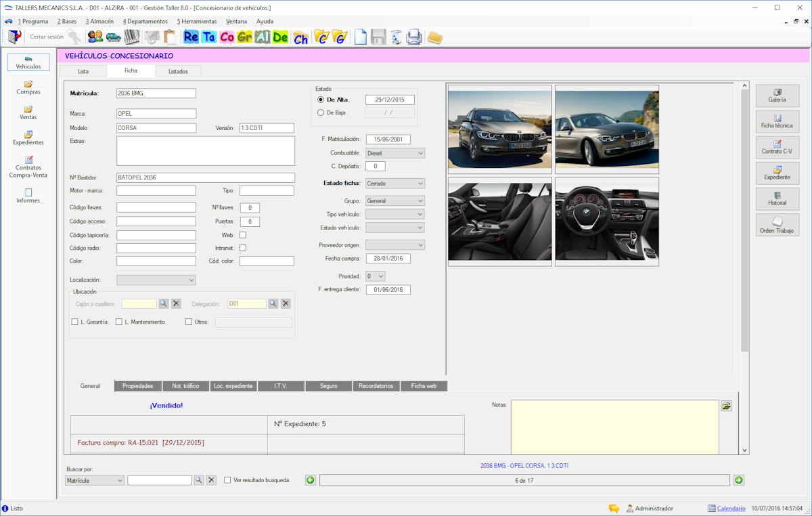Click the printer toolbar icon
The height and width of the screenshot is (516, 812).
tap(414, 37)
